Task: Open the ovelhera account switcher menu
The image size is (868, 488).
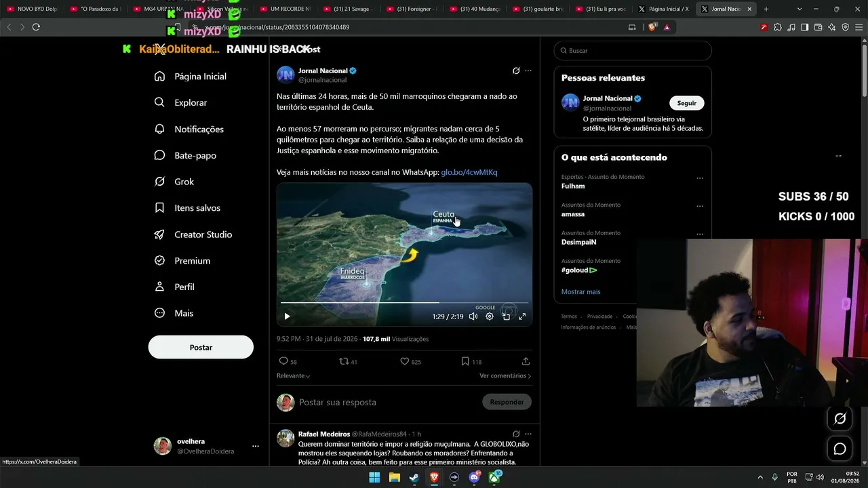Action: (x=208, y=446)
